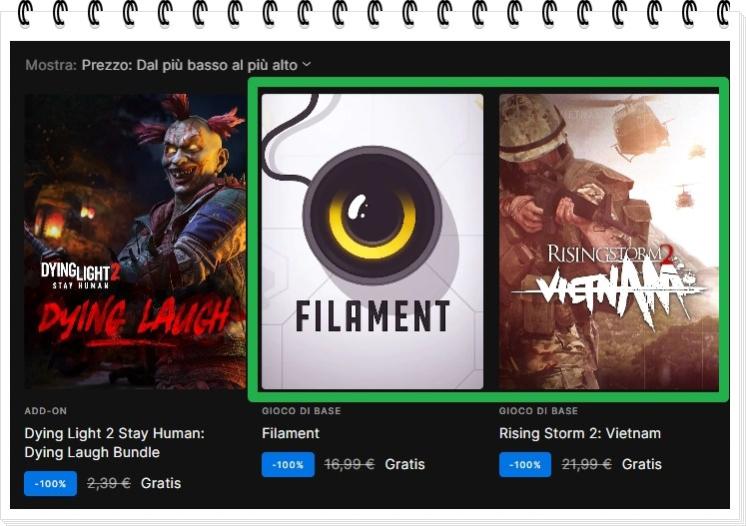
Task: Click the -100% badge under Dying Laugh Bundle
Action: 50,483
